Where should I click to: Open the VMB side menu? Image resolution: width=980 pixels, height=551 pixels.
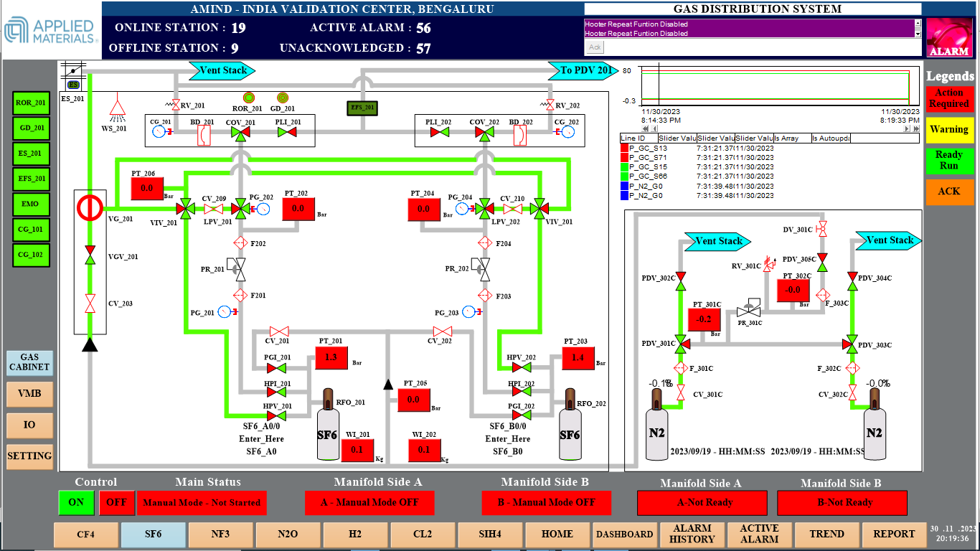(30, 394)
